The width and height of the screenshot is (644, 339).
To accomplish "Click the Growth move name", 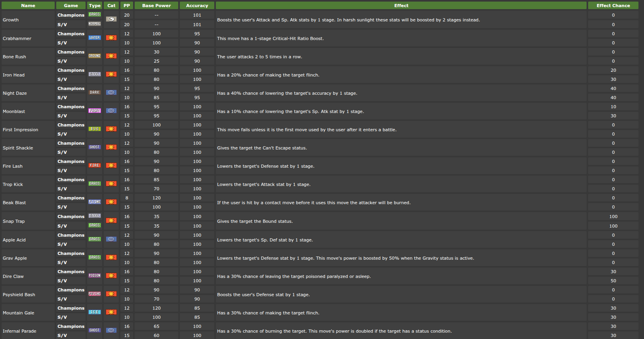I will tap(11, 20).
